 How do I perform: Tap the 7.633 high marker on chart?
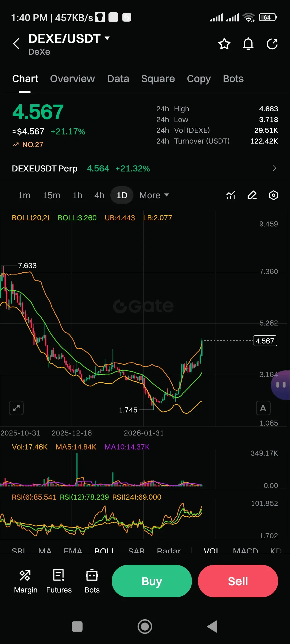pos(27,266)
